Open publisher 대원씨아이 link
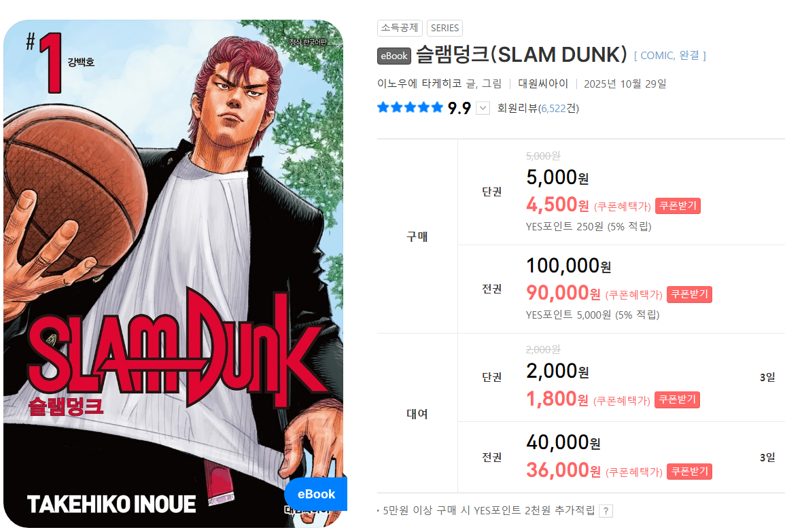Viewport: 785px width, 532px height. point(543,84)
